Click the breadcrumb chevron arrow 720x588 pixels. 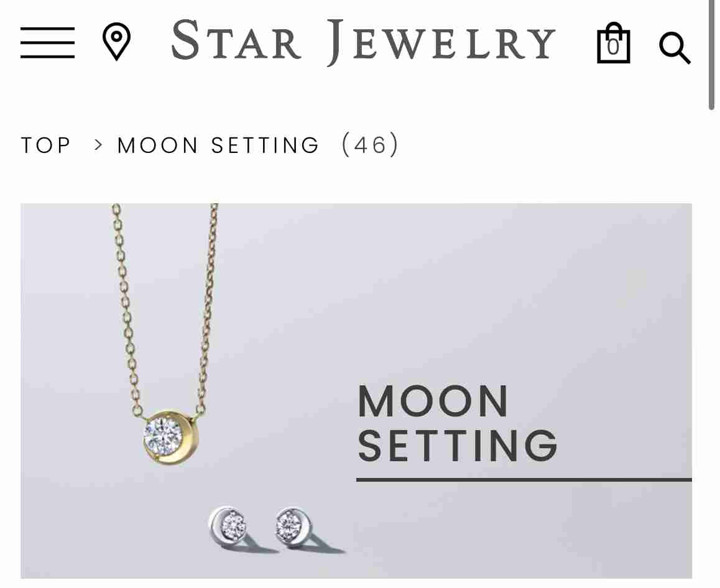coord(98,145)
